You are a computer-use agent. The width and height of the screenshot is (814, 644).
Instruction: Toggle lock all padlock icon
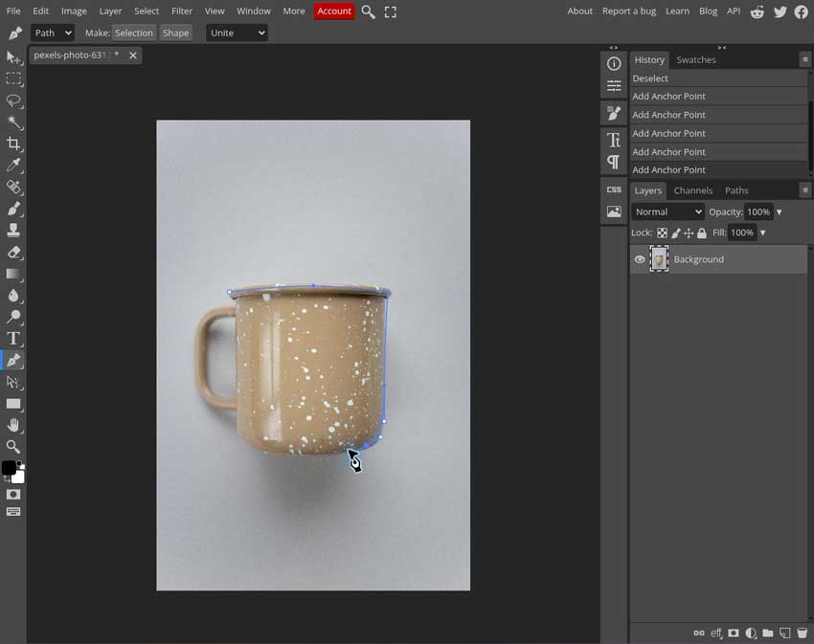point(701,233)
